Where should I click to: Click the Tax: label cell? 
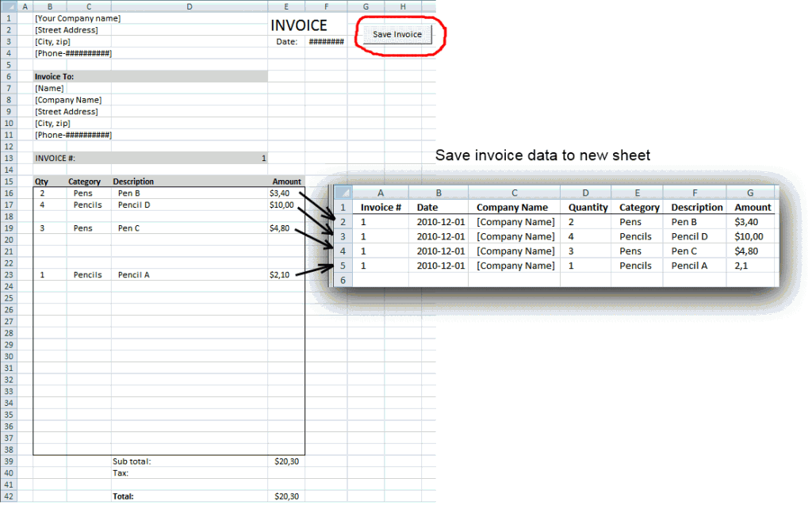[x=121, y=473]
